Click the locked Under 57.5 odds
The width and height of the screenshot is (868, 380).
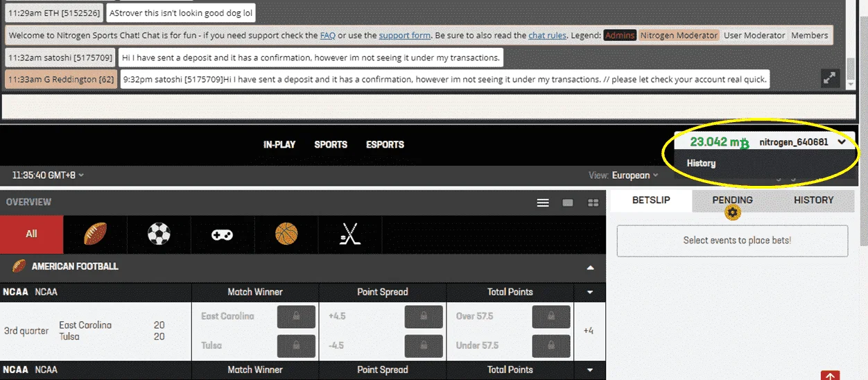[551, 346]
